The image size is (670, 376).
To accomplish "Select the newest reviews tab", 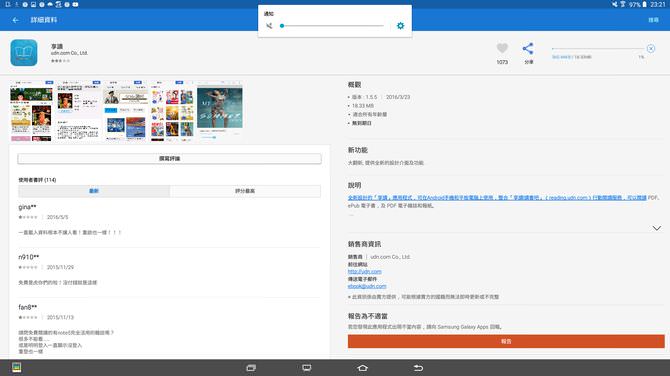I will pos(94,191).
